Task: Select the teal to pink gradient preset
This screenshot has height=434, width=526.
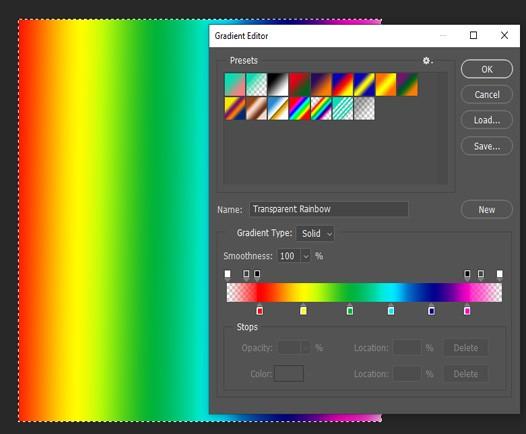Action: 235,85
